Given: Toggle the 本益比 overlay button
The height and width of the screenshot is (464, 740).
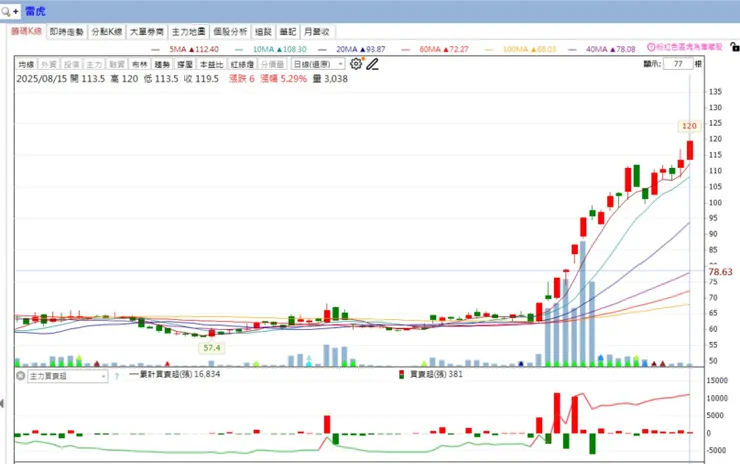Looking at the screenshot, I should coord(211,64).
